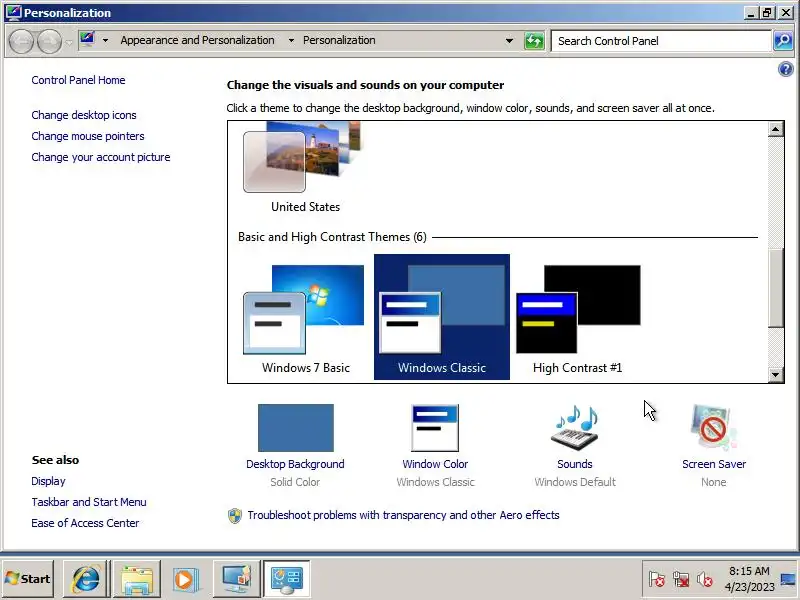
Task: Open the Start menu
Action: (28, 579)
